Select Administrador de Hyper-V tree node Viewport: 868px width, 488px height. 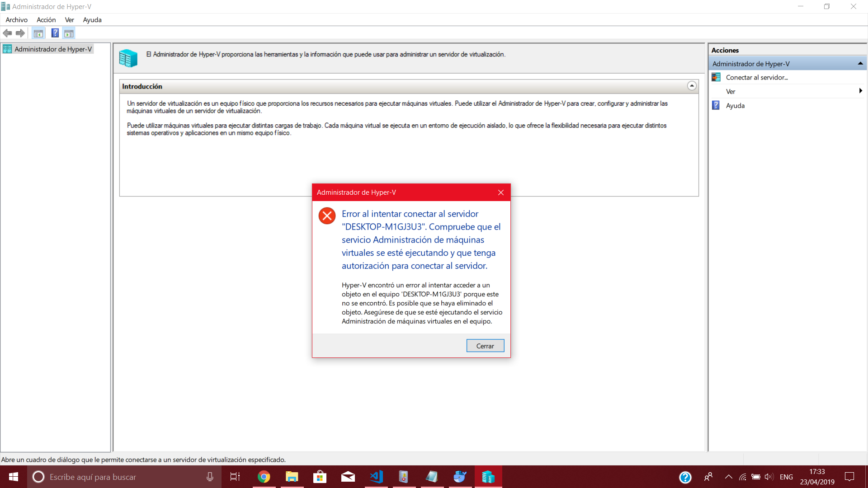(x=53, y=49)
